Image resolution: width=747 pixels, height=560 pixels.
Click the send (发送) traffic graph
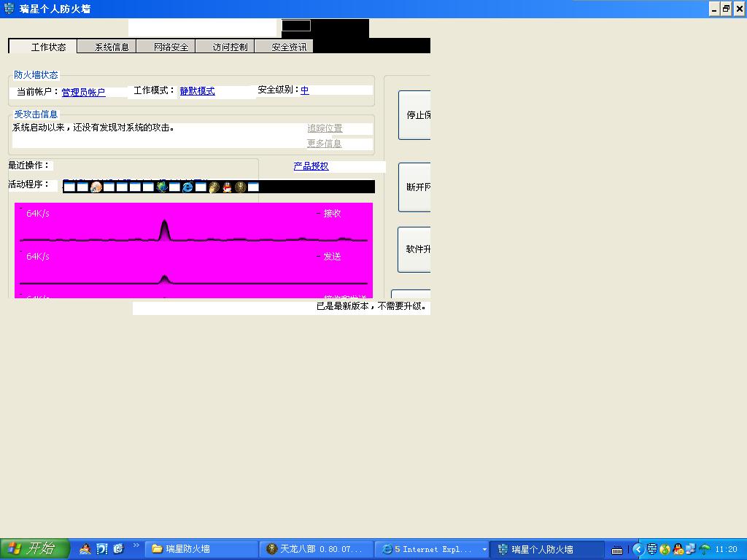[193, 268]
